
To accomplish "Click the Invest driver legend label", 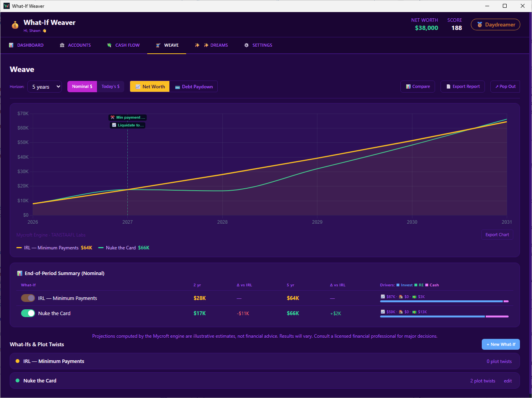I will pyautogui.click(x=407, y=285).
